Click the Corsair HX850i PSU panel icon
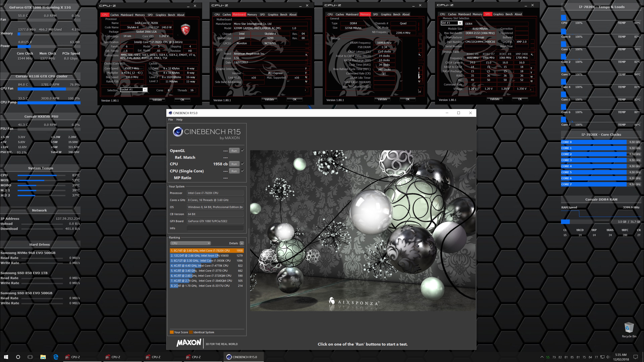The height and width of the screenshot is (362, 644). pyautogui.click(x=41, y=116)
